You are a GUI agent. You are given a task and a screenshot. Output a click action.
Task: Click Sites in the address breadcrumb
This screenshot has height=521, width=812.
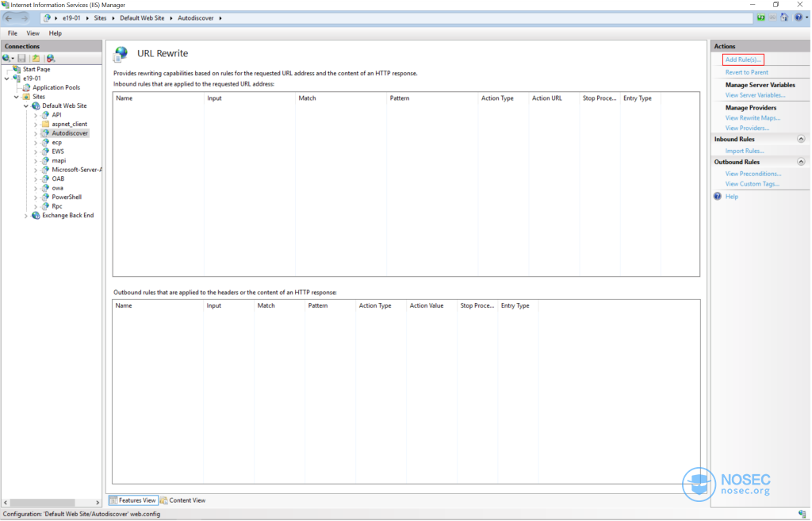[x=100, y=18]
